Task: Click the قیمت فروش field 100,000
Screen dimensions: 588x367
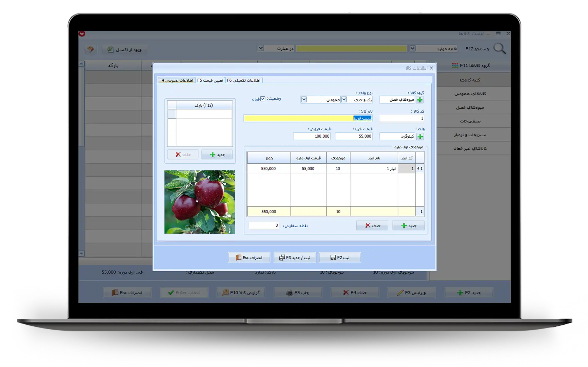Action: click(x=312, y=136)
